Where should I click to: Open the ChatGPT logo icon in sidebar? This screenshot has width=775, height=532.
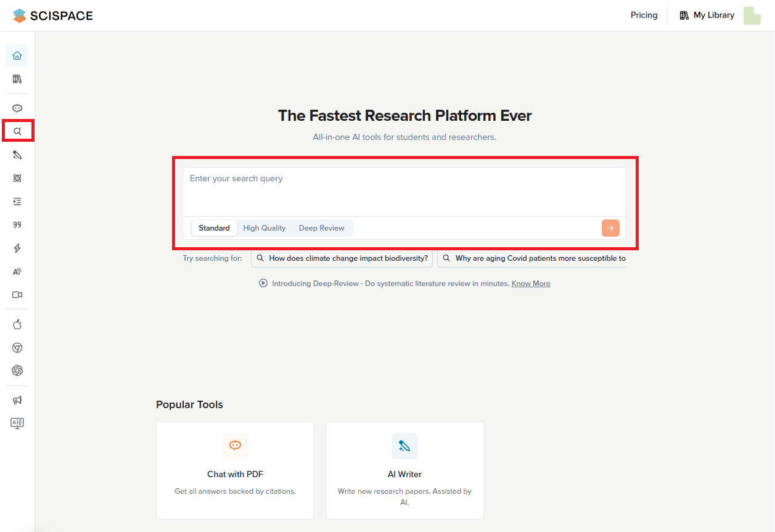(x=17, y=370)
